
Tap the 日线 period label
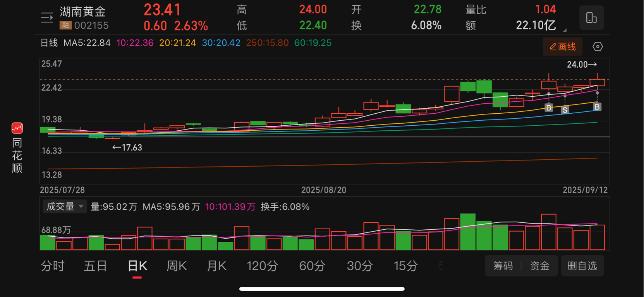[x=49, y=43]
